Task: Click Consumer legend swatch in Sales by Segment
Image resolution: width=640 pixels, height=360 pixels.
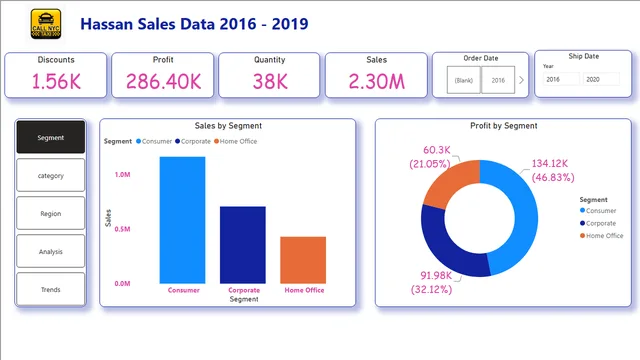Action: (138, 141)
